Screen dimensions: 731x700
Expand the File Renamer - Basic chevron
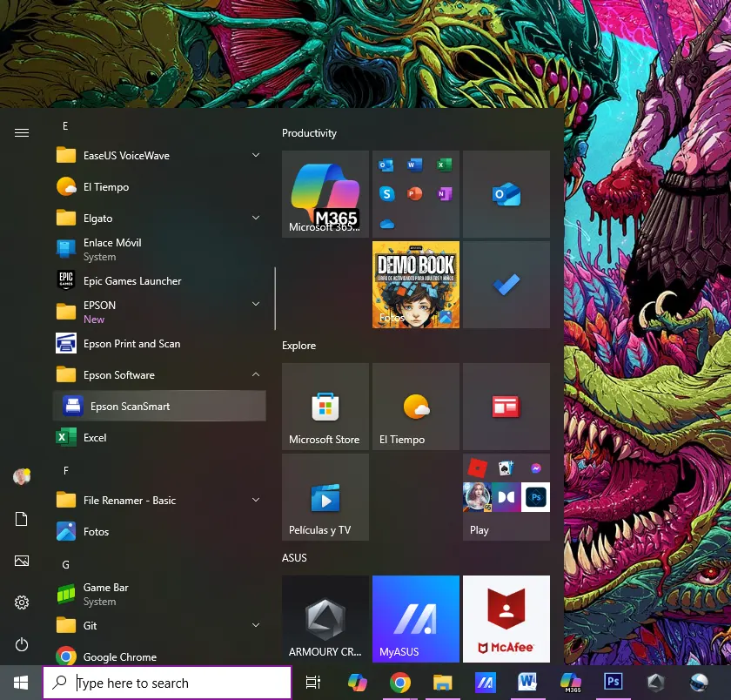point(256,500)
